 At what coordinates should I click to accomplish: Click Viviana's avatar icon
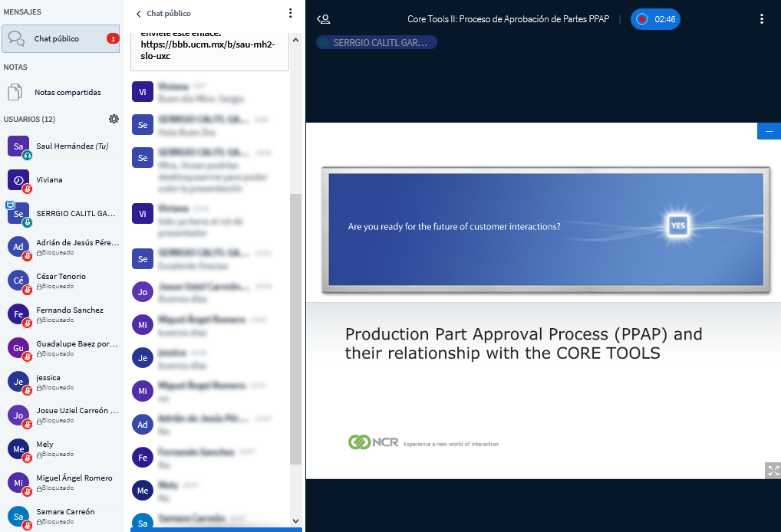(18, 180)
